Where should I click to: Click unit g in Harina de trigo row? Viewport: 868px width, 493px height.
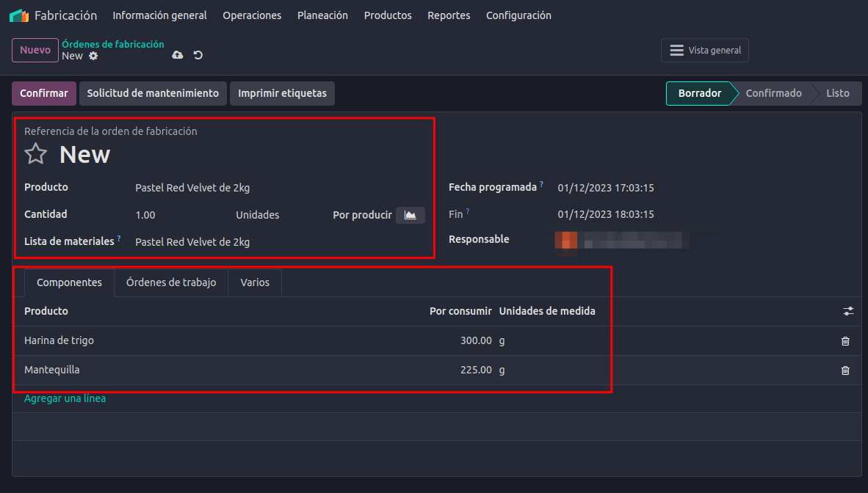[x=502, y=341]
